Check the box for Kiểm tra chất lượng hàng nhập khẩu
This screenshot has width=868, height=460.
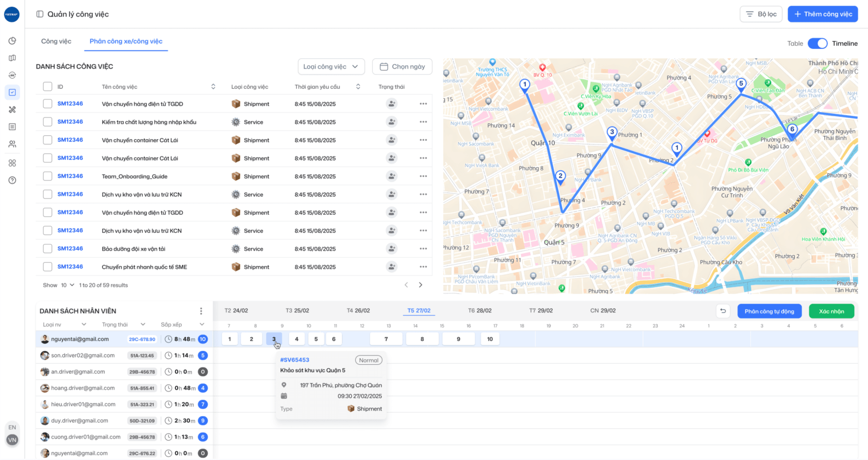pos(47,122)
